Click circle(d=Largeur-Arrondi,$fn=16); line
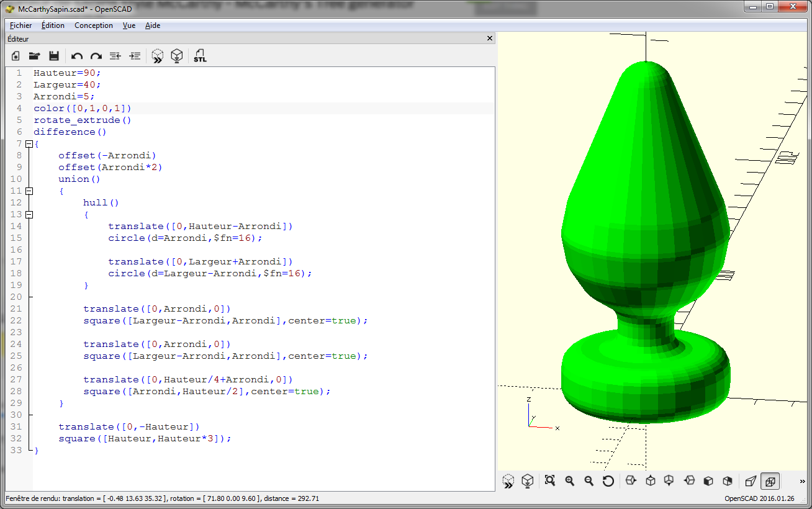 click(210, 273)
